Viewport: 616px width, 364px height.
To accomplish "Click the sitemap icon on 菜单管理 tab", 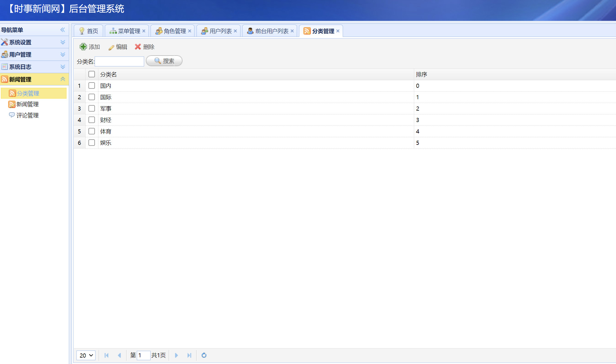I will (113, 31).
